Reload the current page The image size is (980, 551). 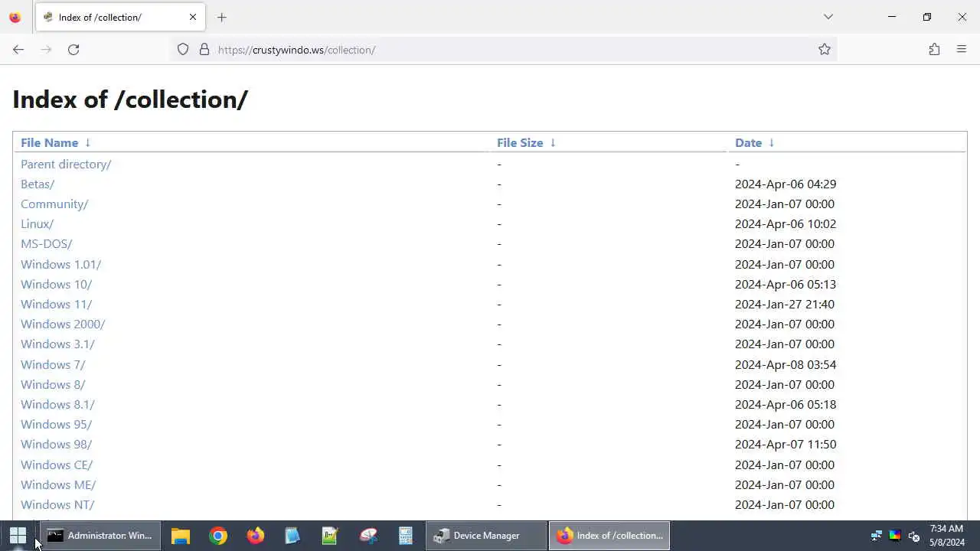point(73,50)
